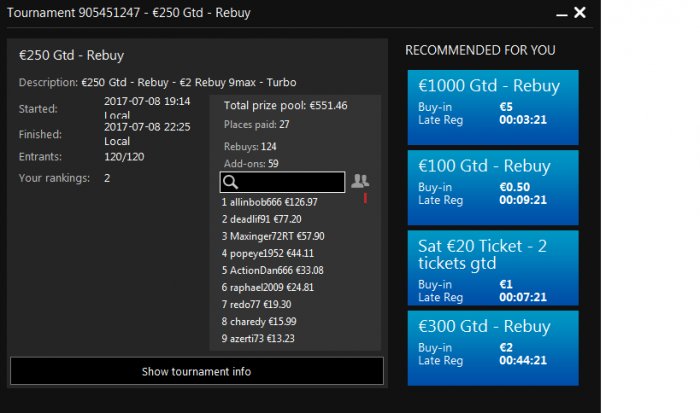Open the €1000 Gtd - Rebuy card

[x=493, y=108]
